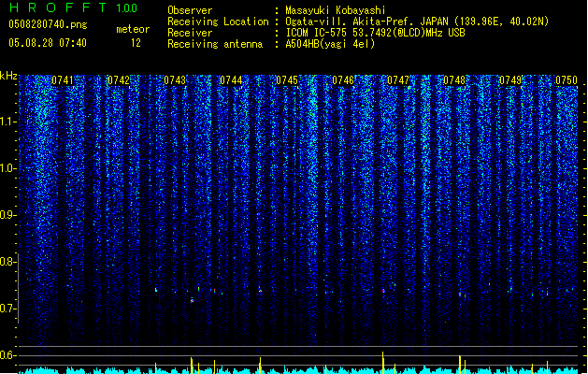Click the 0.6 kHz axis label
588x374 pixels.
pos(8,355)
